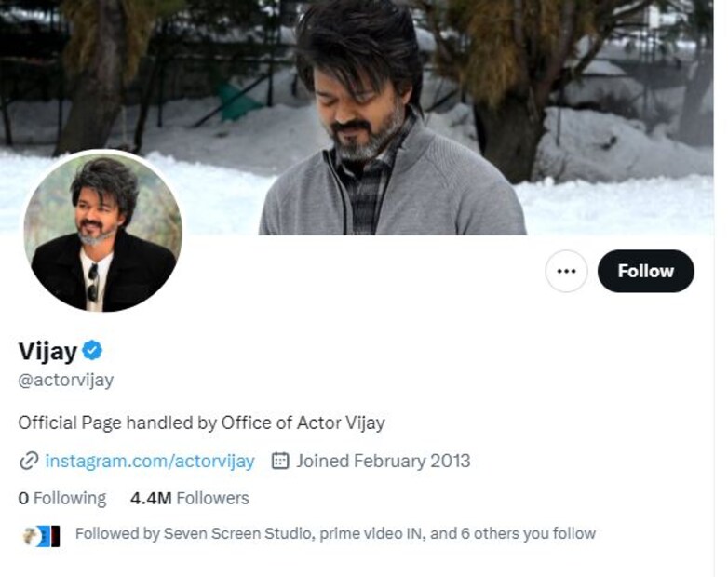Click the blue verified badge next to Vijay
The width and height of the screenshot is (728, 577).
(x=92, y=351)
